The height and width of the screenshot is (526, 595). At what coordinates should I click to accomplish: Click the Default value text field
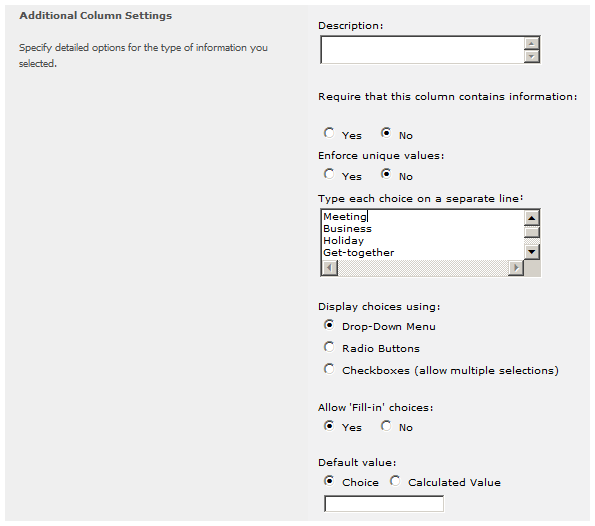pyautogui.click(x=384, y=504)
